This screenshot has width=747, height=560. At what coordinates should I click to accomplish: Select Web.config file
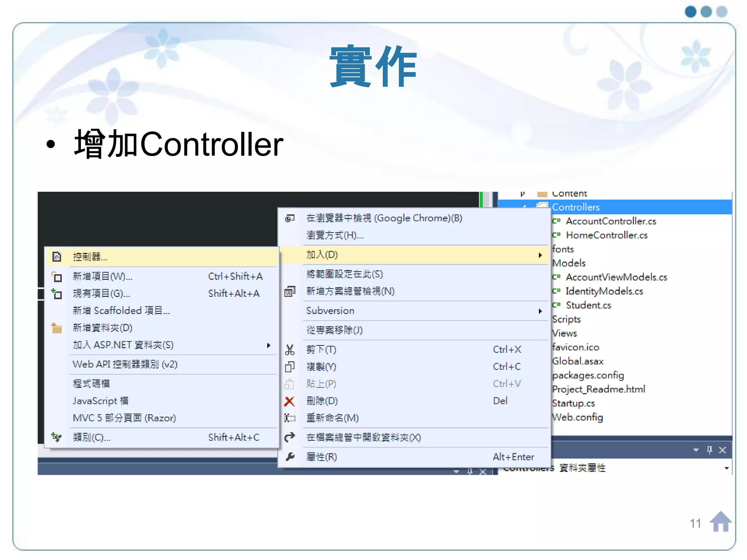pos(578,417)
